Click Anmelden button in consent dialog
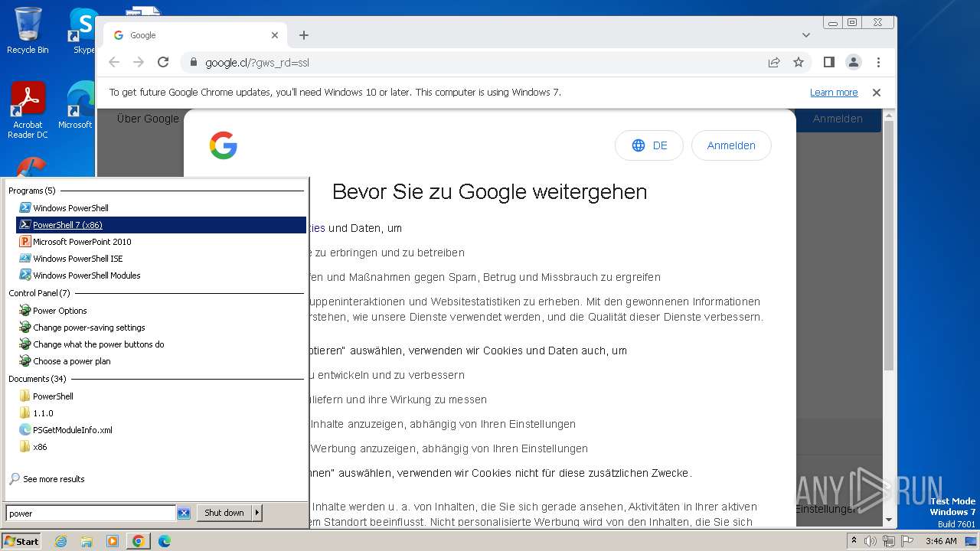This screenshot has width=980, height=551. click(x=731, y=145)
